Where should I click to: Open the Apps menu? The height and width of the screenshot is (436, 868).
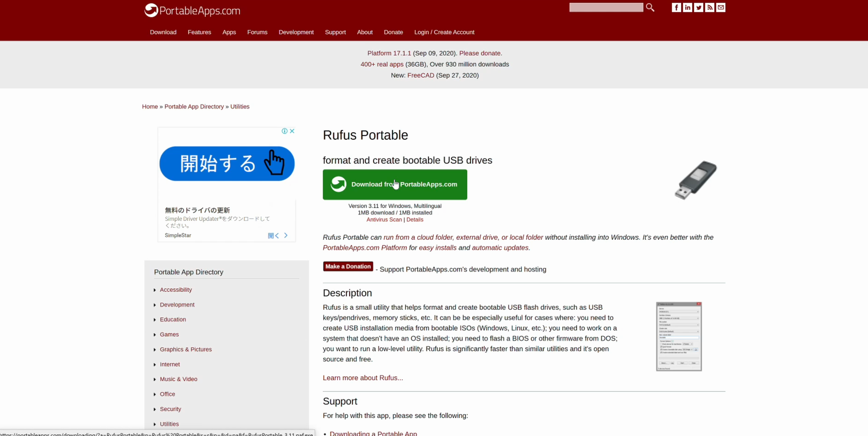click(229, 32)
